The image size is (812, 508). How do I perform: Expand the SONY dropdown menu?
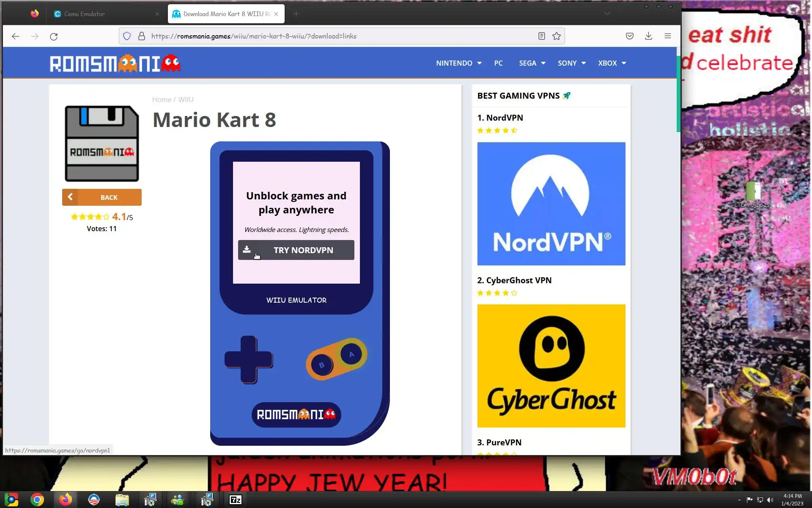571,63
